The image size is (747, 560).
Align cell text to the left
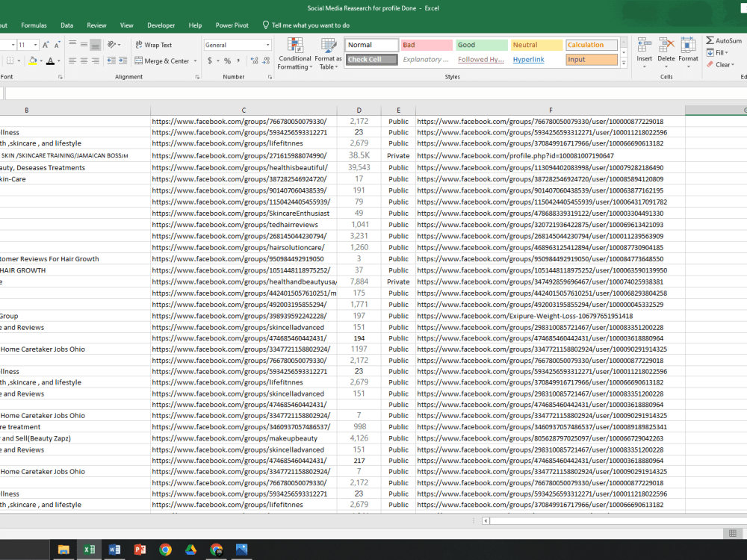[x=72, y=61]
